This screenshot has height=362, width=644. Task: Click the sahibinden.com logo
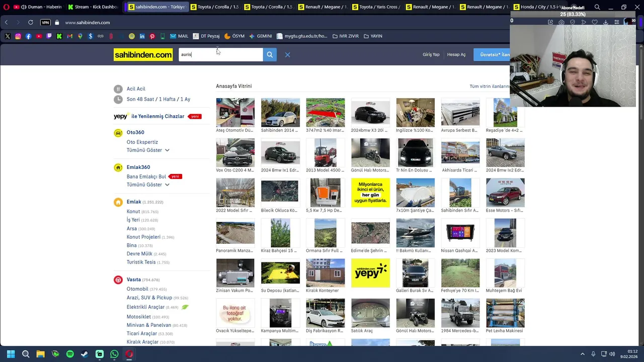click(143, 55)
